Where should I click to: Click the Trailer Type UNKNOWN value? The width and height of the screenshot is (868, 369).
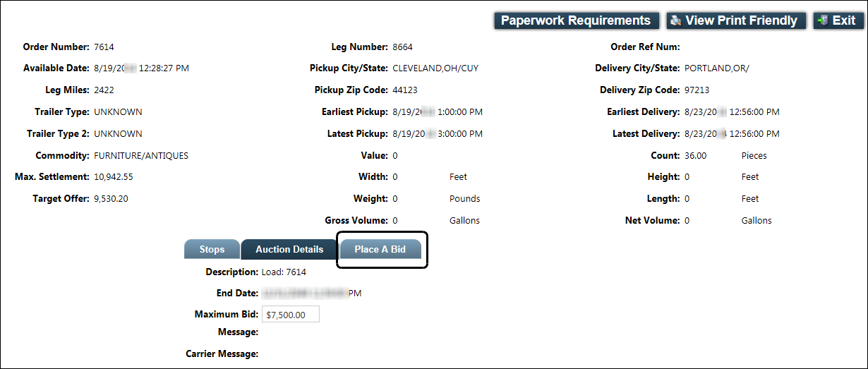(118, 112)
